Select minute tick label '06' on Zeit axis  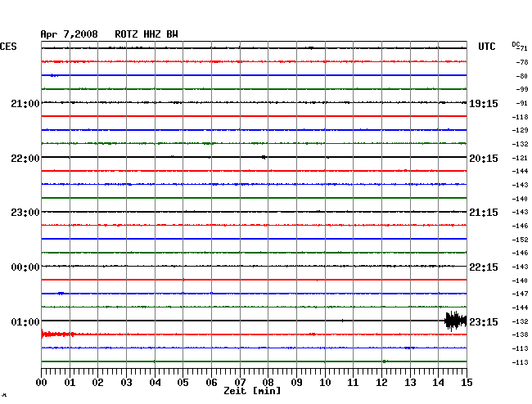pos(211,382)
